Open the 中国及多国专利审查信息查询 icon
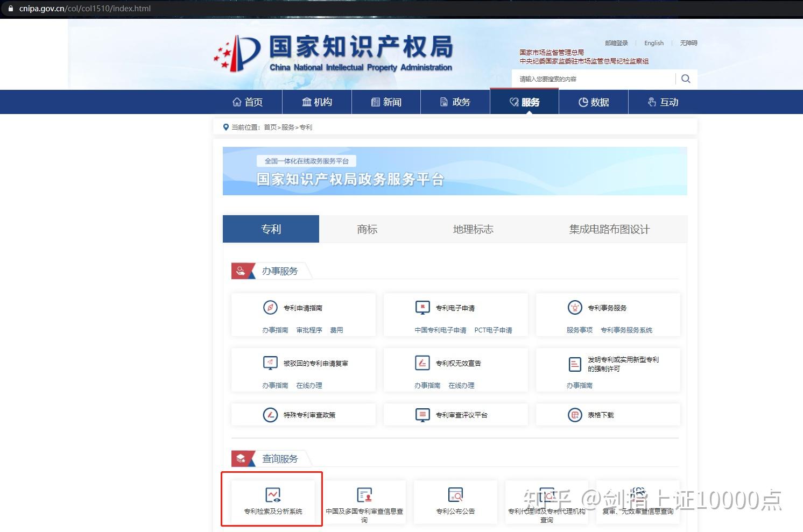 pos(364,495)
